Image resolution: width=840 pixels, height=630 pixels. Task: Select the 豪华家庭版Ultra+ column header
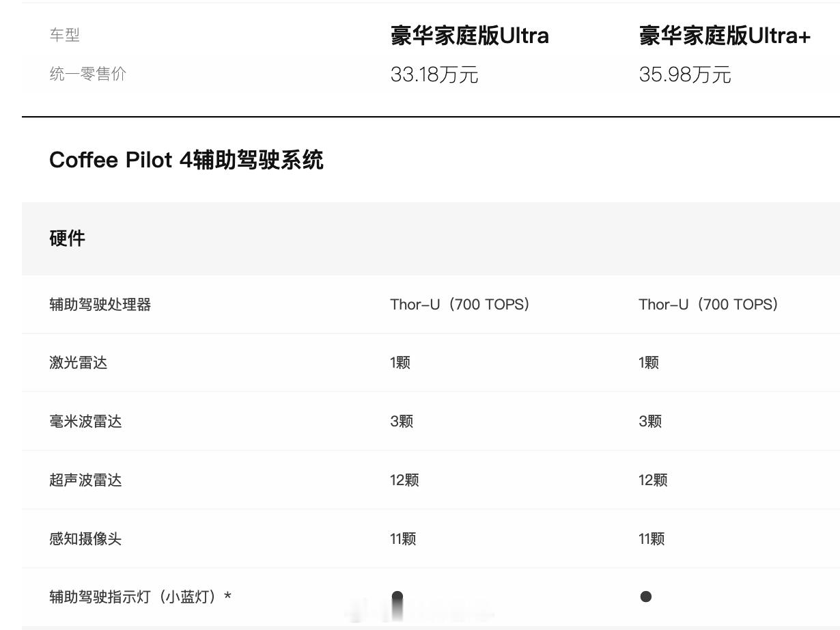(725, 36)
